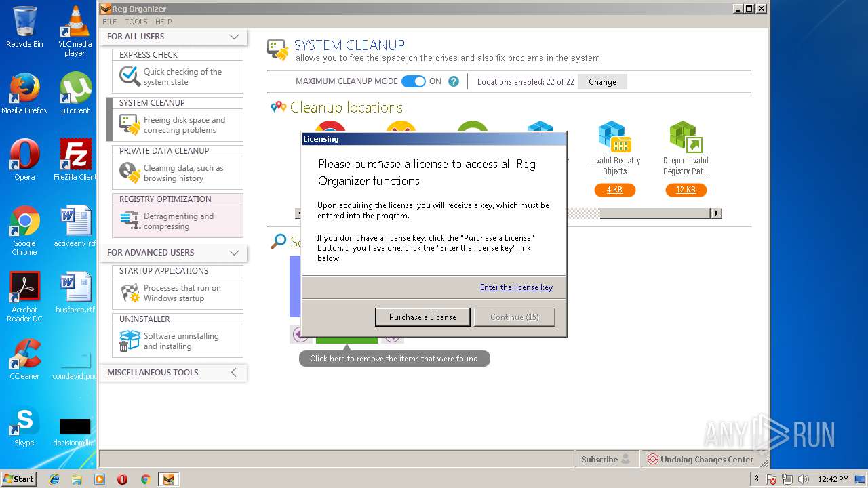Screen dimensions: 868x488
Task: Select Invalid Registry Objects location icon
Action: [614, 136]
